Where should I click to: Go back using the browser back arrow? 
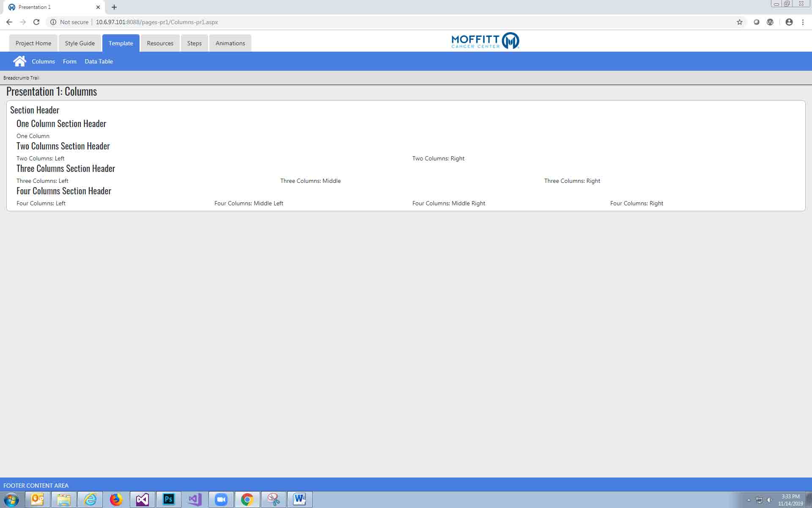[9, 22]
